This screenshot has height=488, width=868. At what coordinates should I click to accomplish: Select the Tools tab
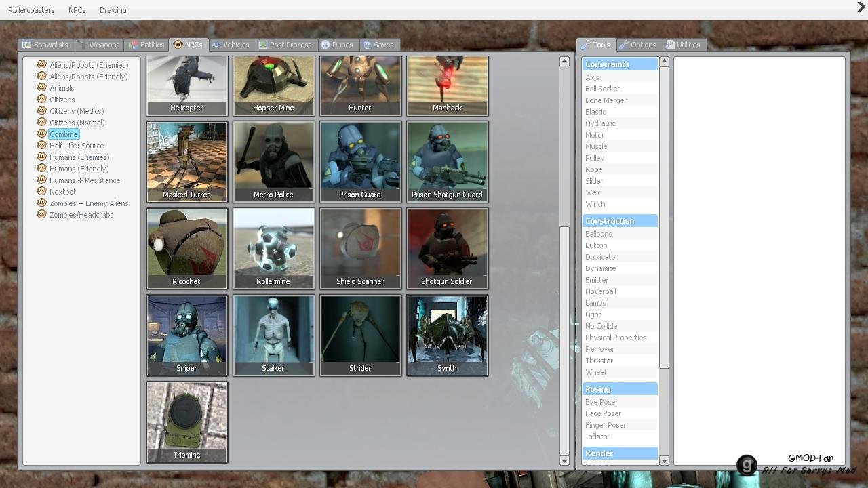(596, 45)
